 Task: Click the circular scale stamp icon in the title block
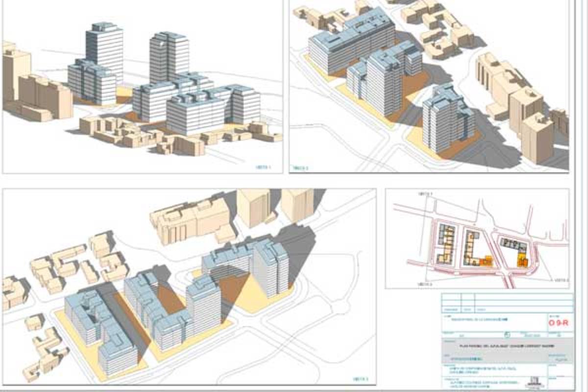coord(507,335)
